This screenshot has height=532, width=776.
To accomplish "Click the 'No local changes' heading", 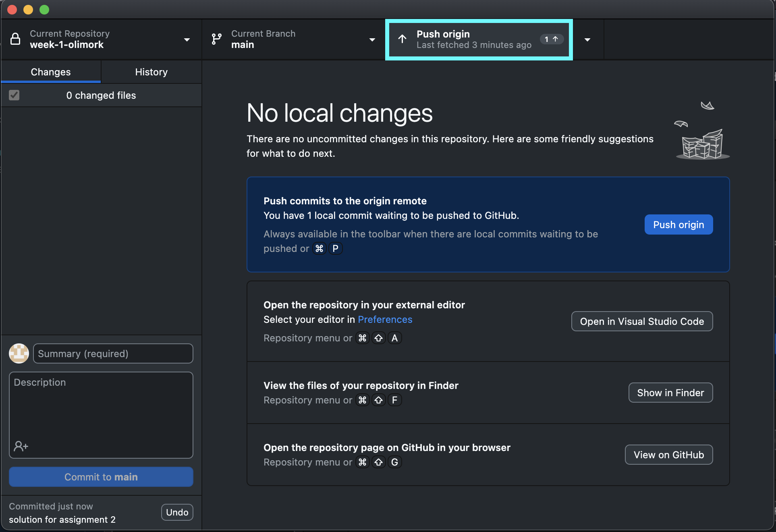I will [x=340, y=113].
